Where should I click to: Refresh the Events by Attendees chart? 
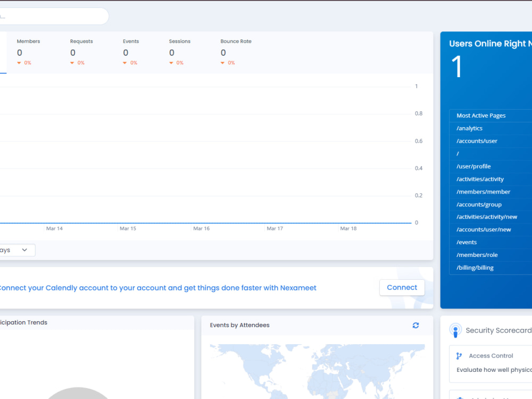coord(415,325)
